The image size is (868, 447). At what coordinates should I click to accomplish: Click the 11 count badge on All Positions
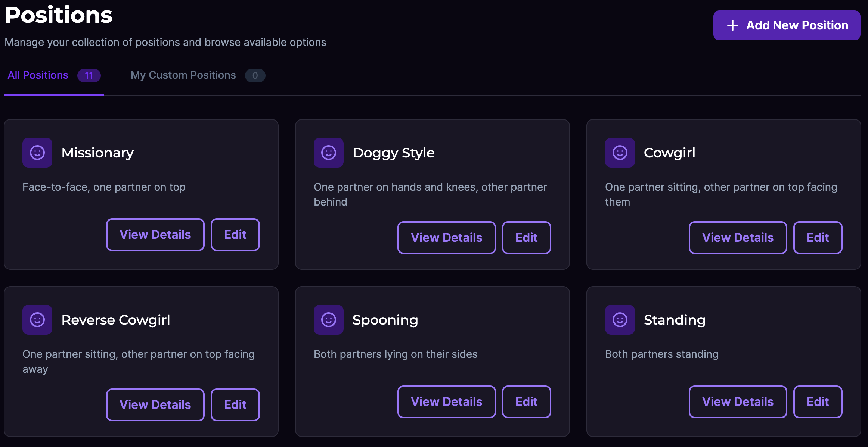[89, 75]
